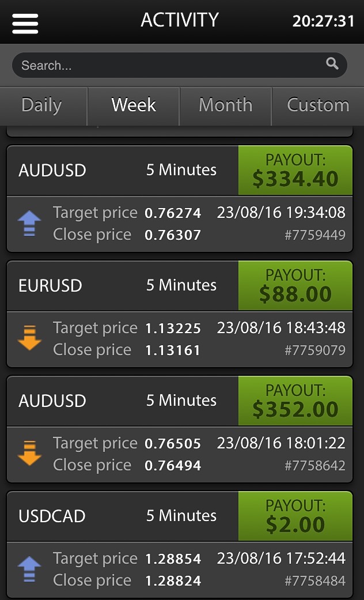This screenshot has width=364, height=600.
Task: Tap the search magnifier icon
Action: pyautogui.click(x=332, y=64)
